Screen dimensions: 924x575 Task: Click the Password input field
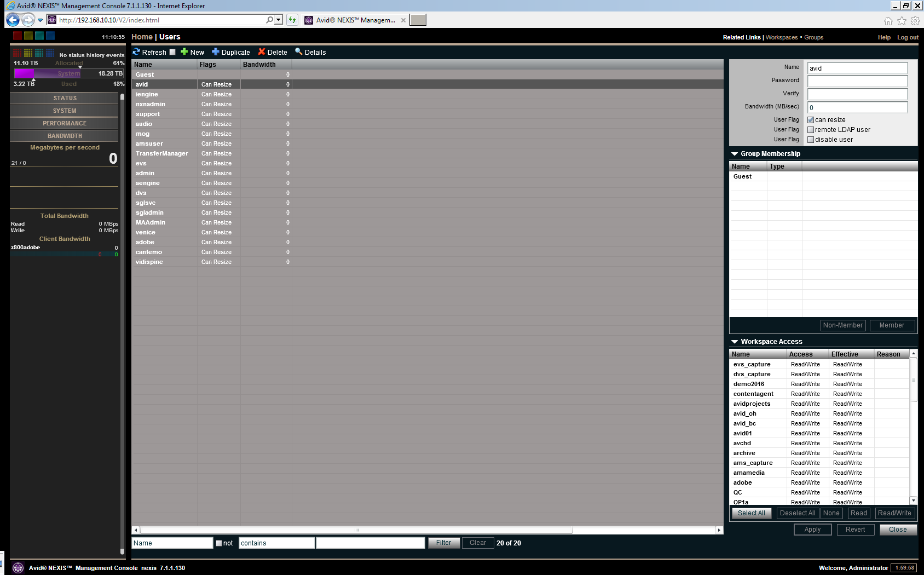point(857,81)
